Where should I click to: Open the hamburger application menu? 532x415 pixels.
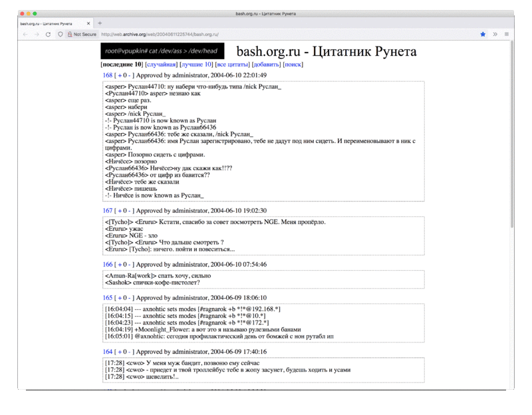pos(507,34)
